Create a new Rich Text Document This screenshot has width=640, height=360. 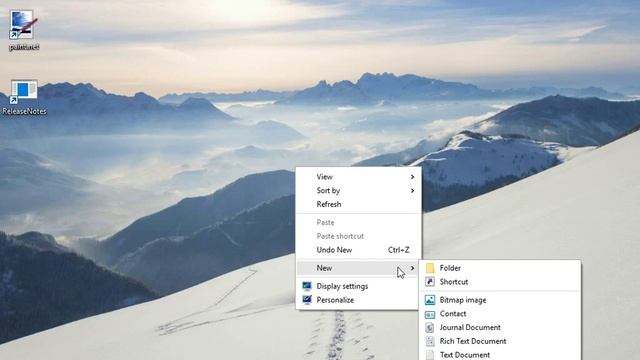pos(500,341)
